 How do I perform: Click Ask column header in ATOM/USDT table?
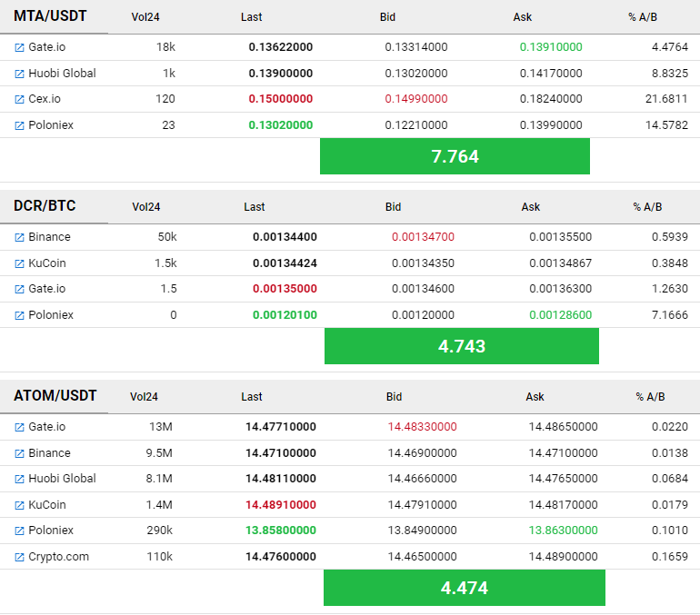click(x=535, y=396)
